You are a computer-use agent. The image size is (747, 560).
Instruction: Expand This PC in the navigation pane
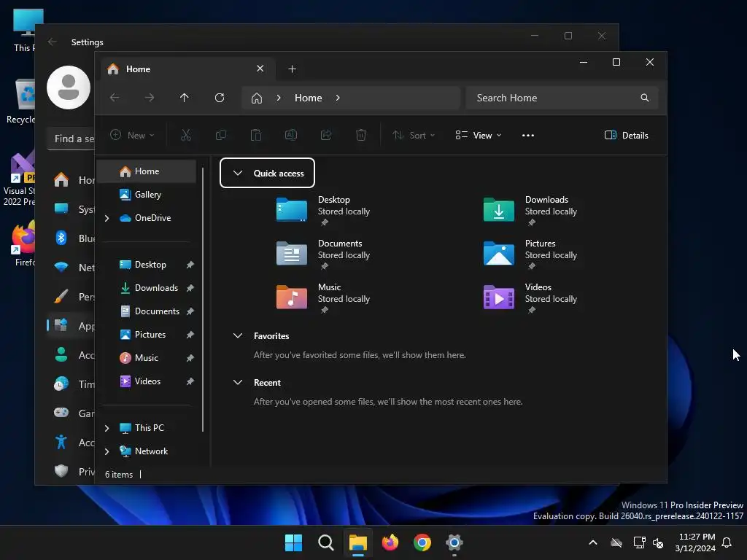(107, 428)
